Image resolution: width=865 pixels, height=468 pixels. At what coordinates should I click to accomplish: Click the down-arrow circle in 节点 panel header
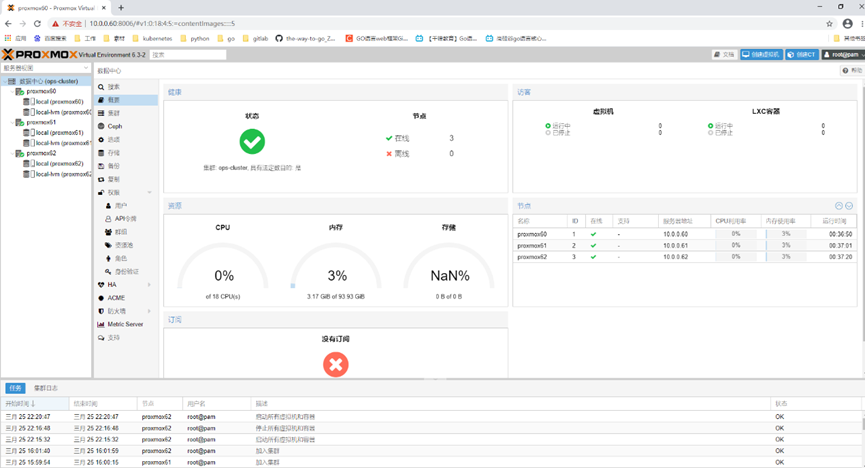tap(849, 206)
